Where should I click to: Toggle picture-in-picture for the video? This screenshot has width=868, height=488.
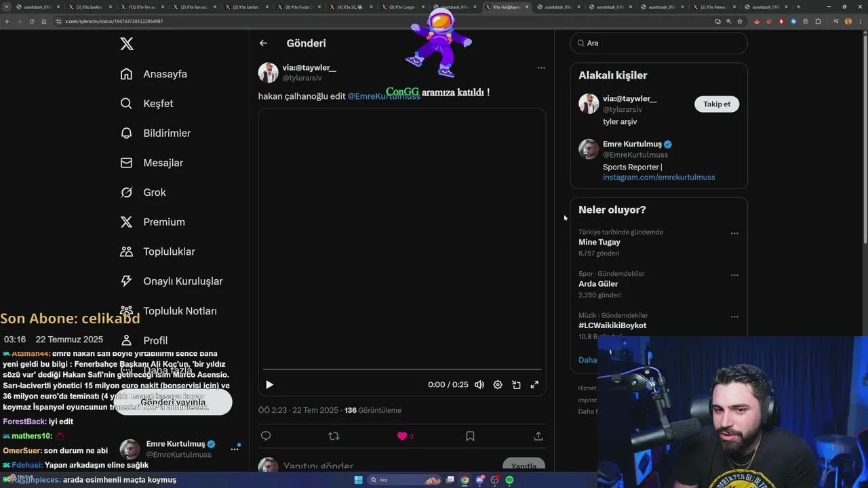(516, 384)
